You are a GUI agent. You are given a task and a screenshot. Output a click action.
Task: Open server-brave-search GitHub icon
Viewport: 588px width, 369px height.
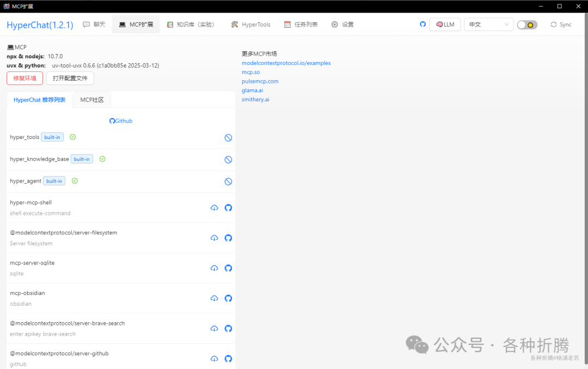point(228,329)
